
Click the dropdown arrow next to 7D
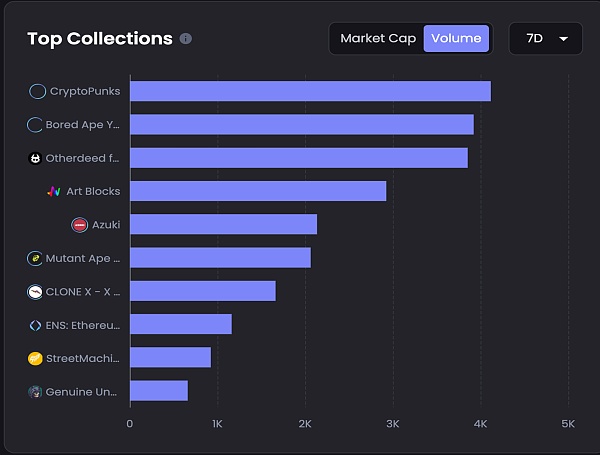[564, 39]
